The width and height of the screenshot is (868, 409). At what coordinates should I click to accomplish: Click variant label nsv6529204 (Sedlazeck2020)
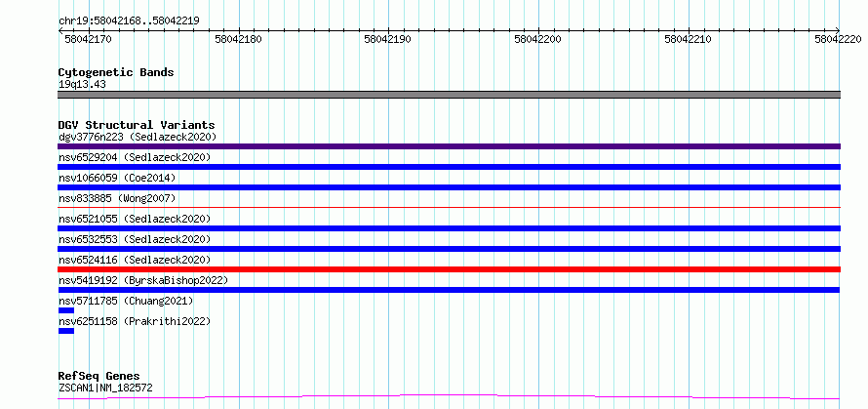click(x=135, y=157)
